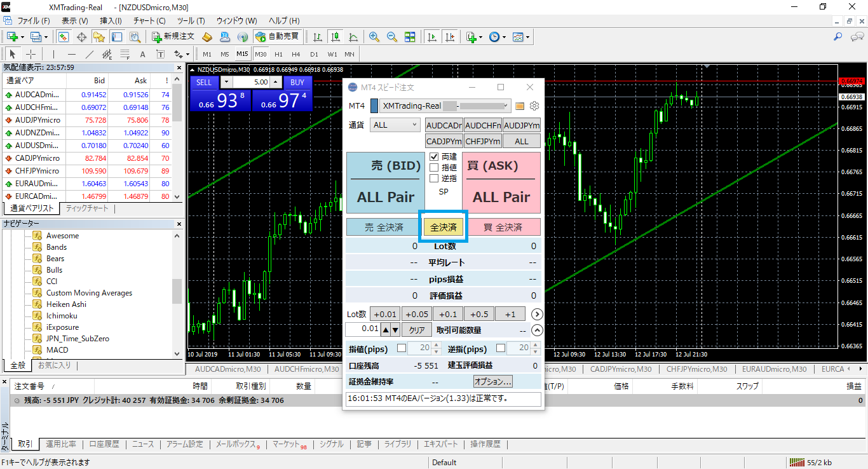Open MetaEditor yellow book icon
This screenshot has height=469, width=868.
coord(207,37)
